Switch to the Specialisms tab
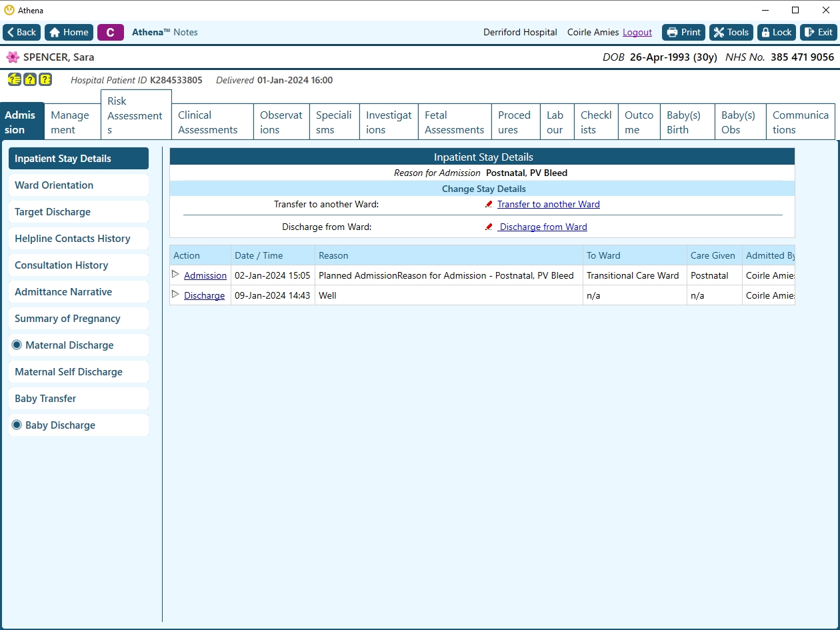 335,122
